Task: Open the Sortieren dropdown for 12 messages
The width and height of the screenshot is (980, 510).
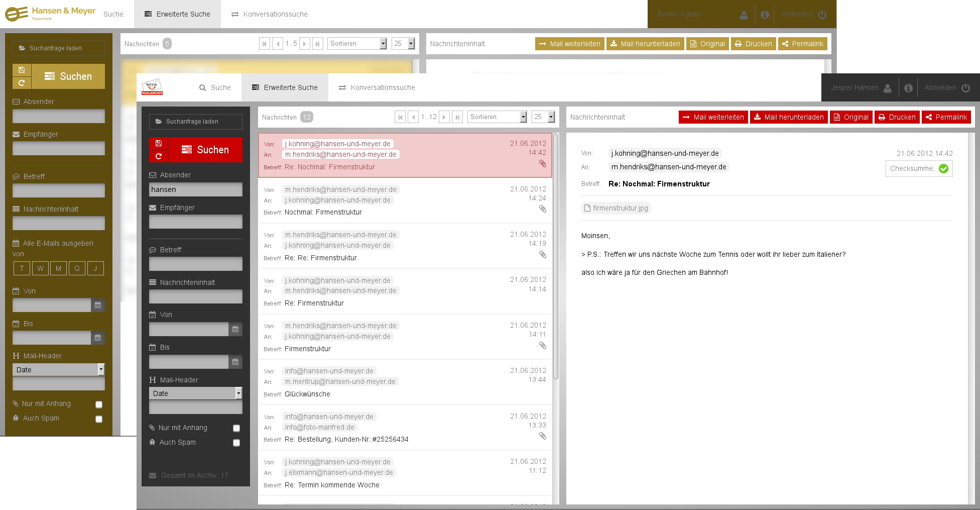Action: [497, 117]
